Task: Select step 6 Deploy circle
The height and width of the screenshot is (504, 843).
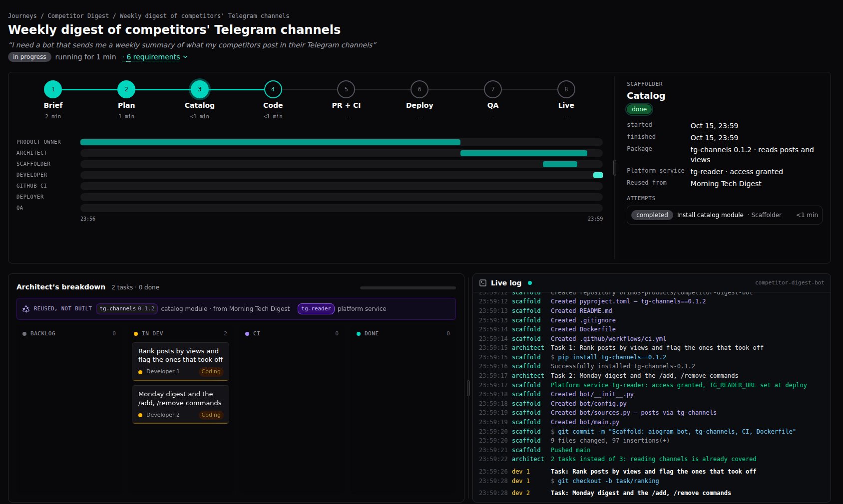Action: (x=420, y=89)
